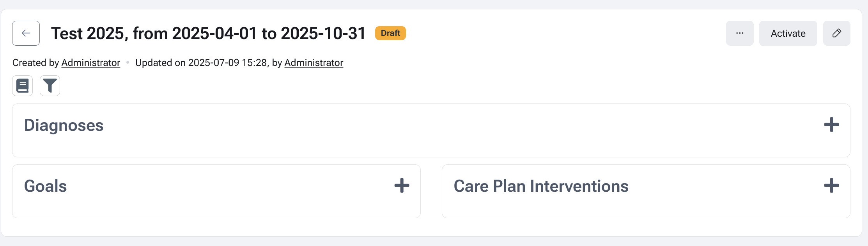Open the three-dots more options menu
868x246 pixels.
tap(740, 33)
